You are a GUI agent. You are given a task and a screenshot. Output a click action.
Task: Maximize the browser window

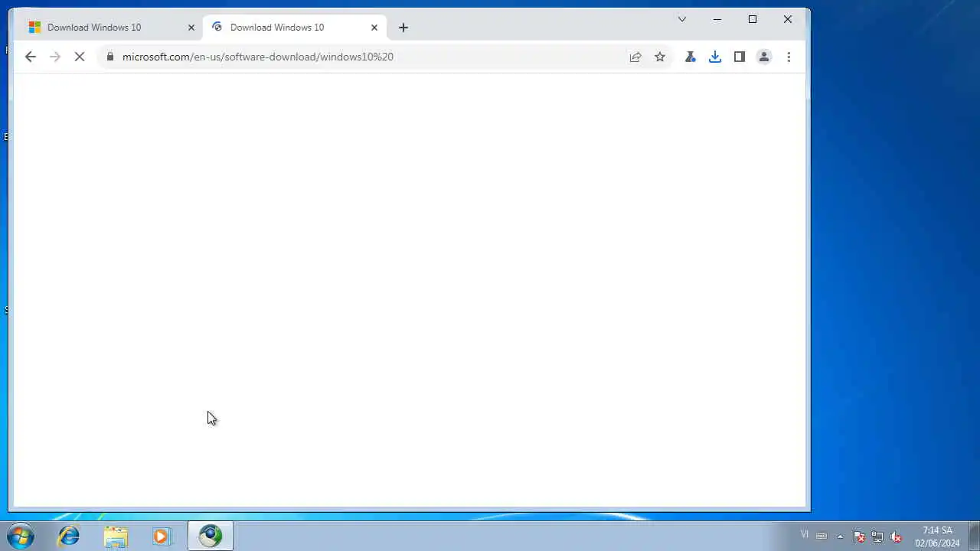pos(753,20)
